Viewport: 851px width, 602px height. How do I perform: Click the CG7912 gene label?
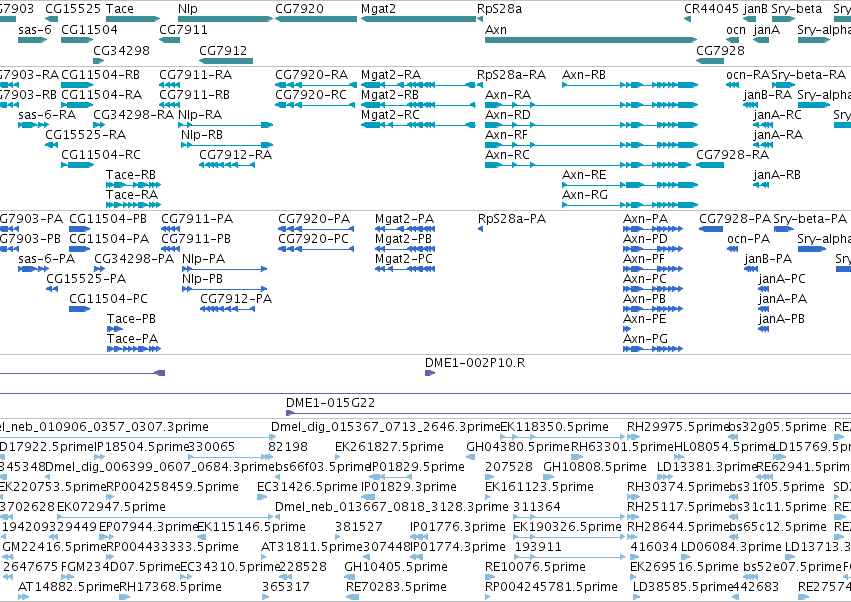[x=223, y=50]
